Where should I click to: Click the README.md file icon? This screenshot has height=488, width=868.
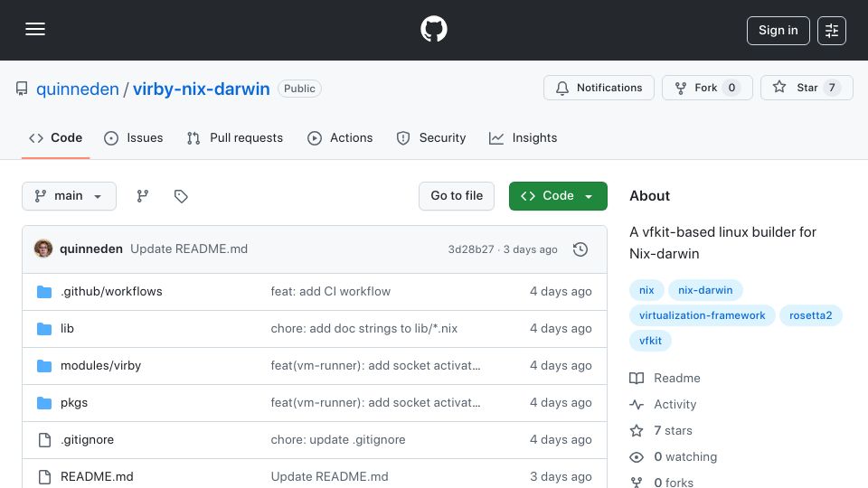pyautogui.click(x=44, y=477)
